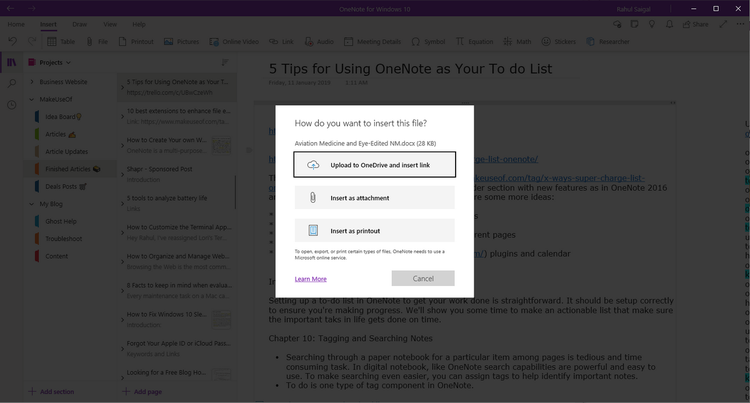
Task: Open the account name Rahul Saigal
Action: click(633, 9)
